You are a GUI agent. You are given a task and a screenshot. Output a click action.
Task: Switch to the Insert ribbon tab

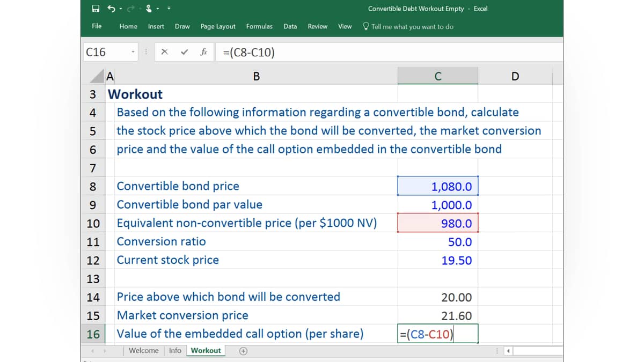(156, 26)
